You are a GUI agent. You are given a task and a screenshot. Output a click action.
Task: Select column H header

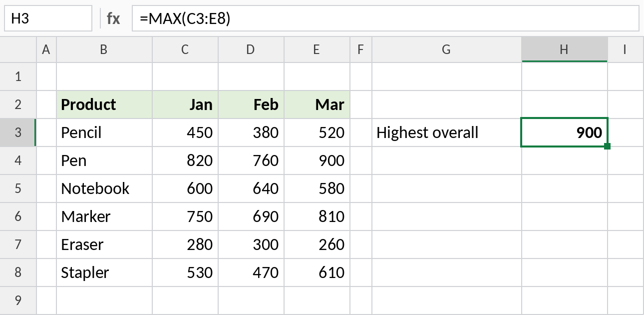click(565, 49)
